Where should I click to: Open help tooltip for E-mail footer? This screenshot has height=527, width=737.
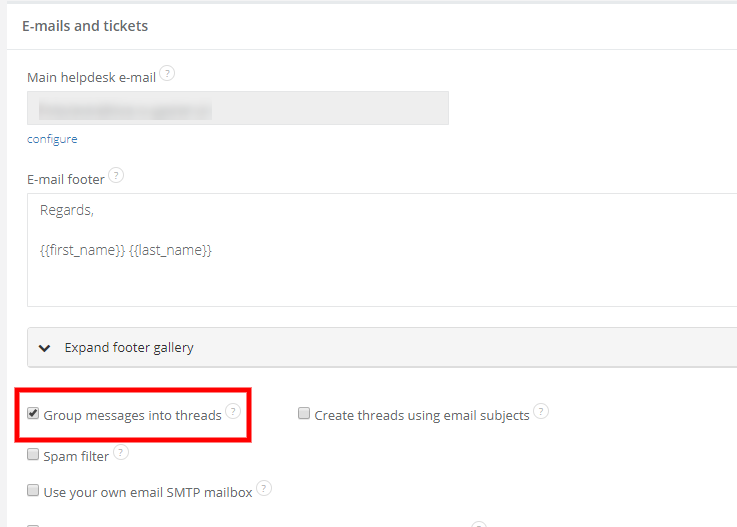116,176
